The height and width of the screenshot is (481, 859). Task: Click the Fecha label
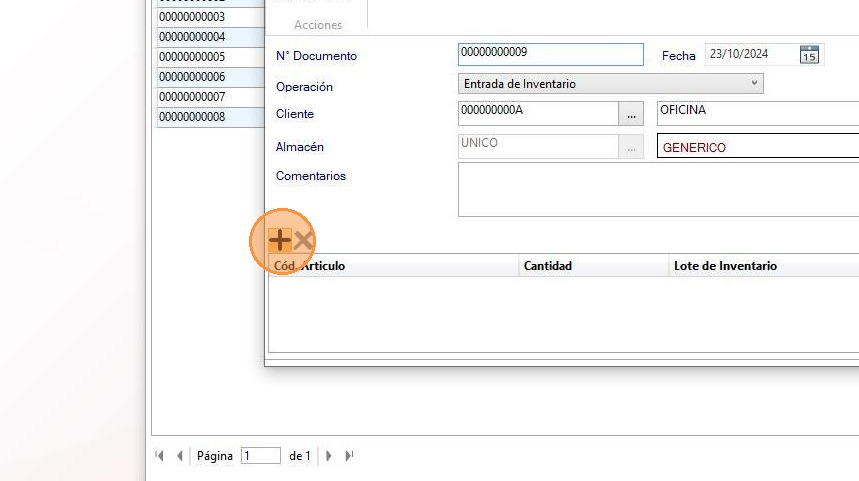[678, 56]
